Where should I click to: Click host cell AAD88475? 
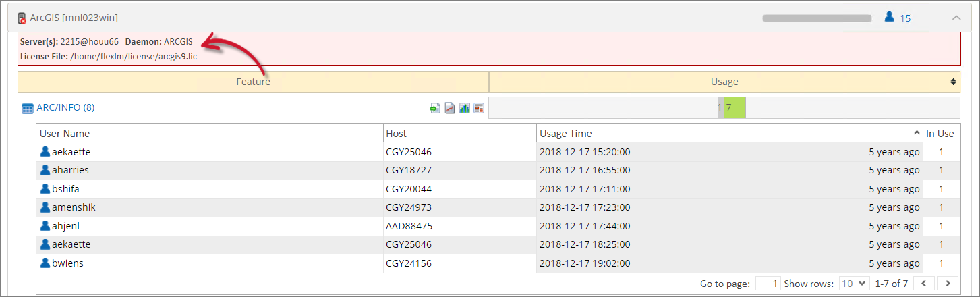pos(409,226)
